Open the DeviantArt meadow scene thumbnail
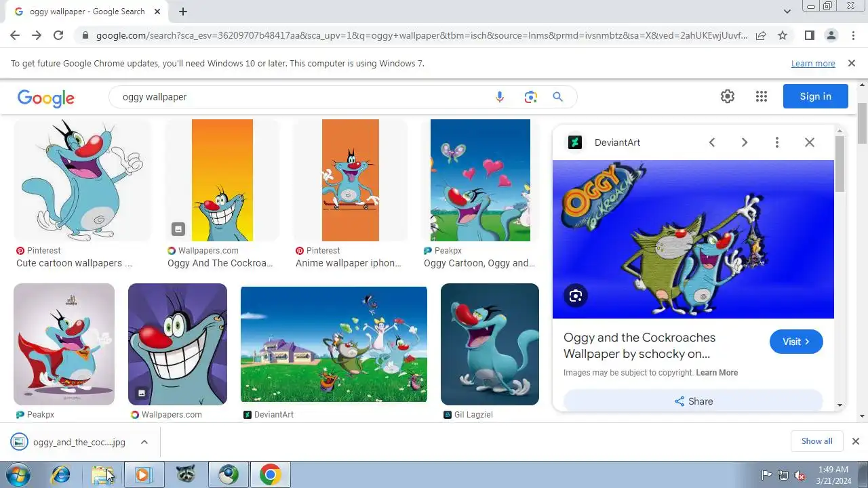This screenshot has height=488, width=868. [x=334, y=344]
